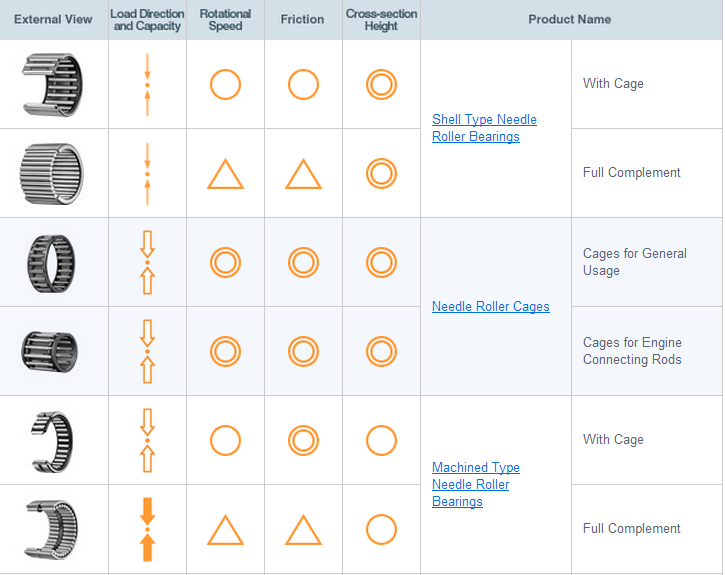Click double circle in shell with cage row
This screenshot has height=575, width=725.
coord(381,85)
